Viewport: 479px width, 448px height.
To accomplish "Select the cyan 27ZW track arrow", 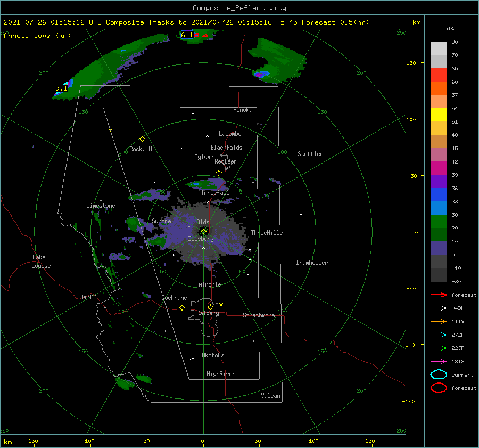I will tap(439, 335).
